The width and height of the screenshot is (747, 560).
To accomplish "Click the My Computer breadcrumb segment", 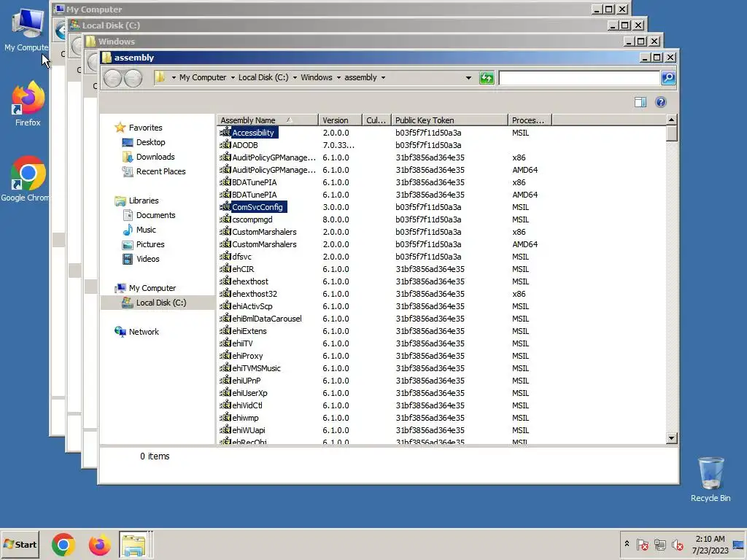I will (203, 77).
